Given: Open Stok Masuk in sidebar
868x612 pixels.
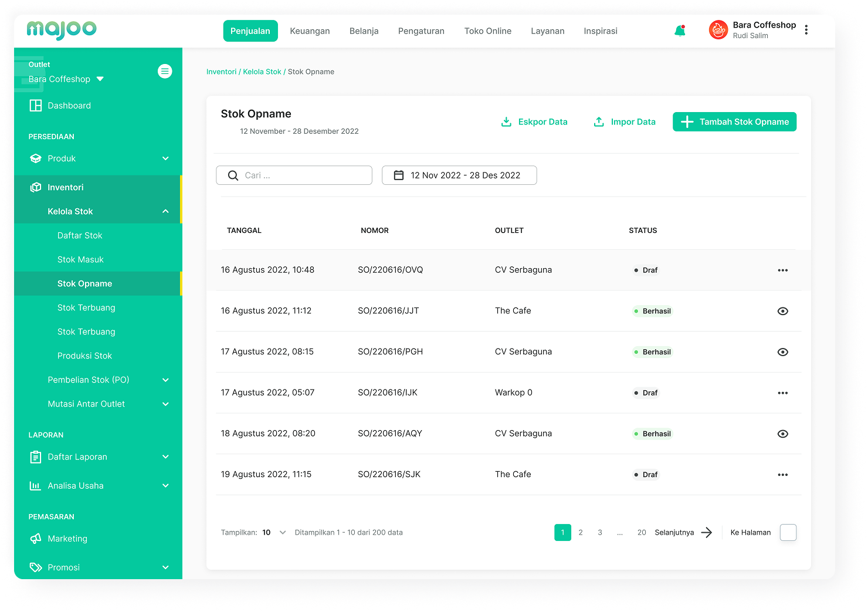Looking at the screenshot, I should (80, 259).
